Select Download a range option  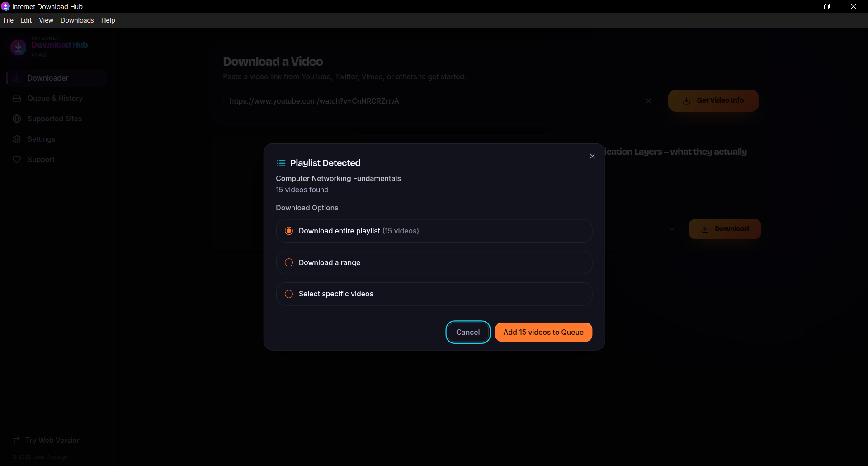click(434, 262)
